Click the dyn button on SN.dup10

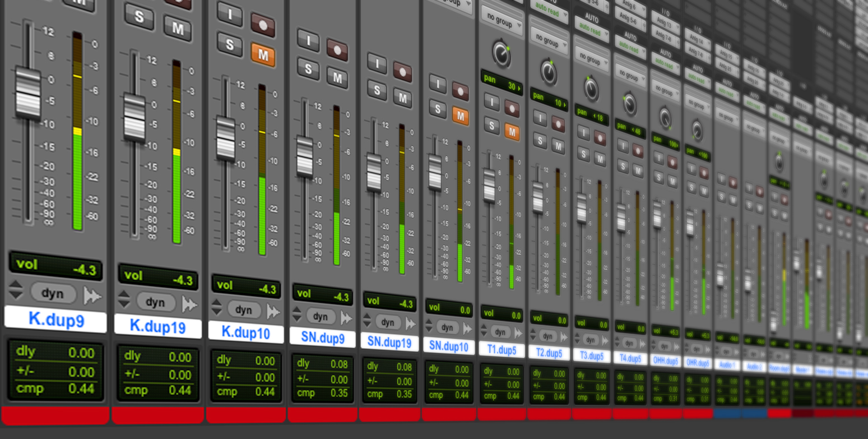pos(447,327)
